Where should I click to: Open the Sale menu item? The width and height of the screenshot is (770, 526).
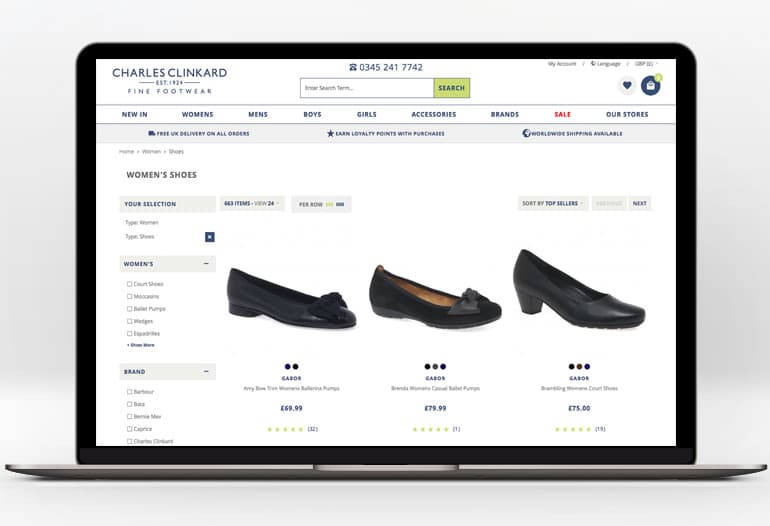[x=563, y=114]
